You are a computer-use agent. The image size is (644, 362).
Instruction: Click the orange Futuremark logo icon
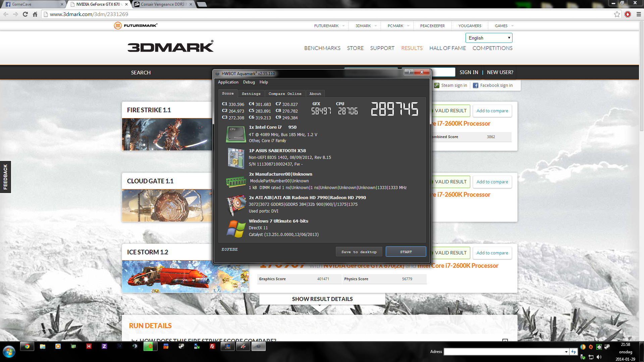point(118,25)
